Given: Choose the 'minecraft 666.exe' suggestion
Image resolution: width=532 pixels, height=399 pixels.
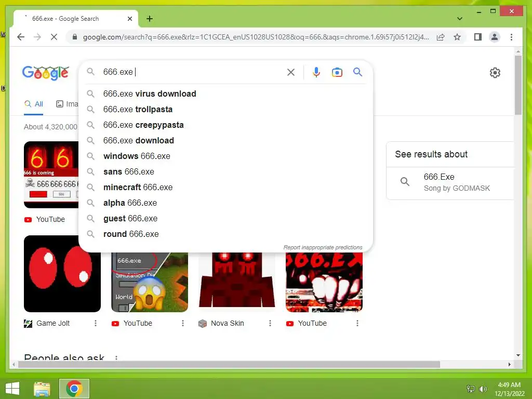Looking at the screenshot, I should click(225, 187).
